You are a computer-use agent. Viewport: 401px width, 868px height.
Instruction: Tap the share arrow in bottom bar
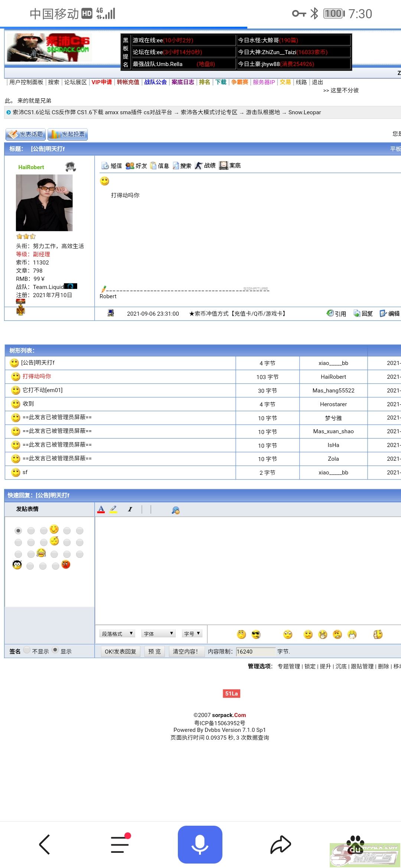(280, 844)
